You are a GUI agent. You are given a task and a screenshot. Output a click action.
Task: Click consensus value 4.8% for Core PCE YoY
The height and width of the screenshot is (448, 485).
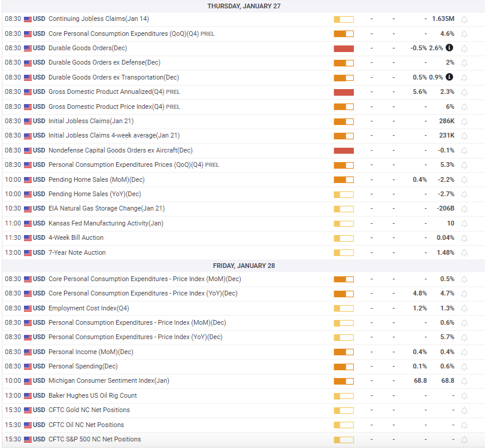[420, 293]
